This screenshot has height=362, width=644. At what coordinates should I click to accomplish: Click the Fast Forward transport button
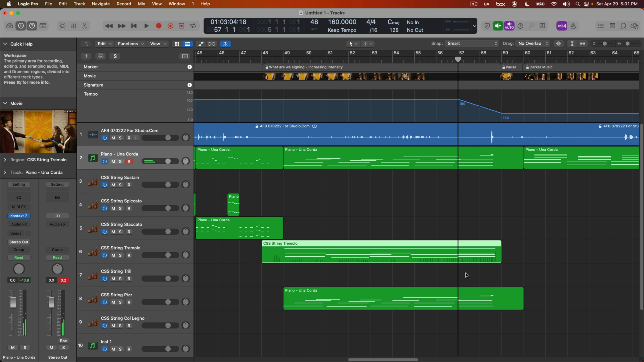tap(121, 26)
